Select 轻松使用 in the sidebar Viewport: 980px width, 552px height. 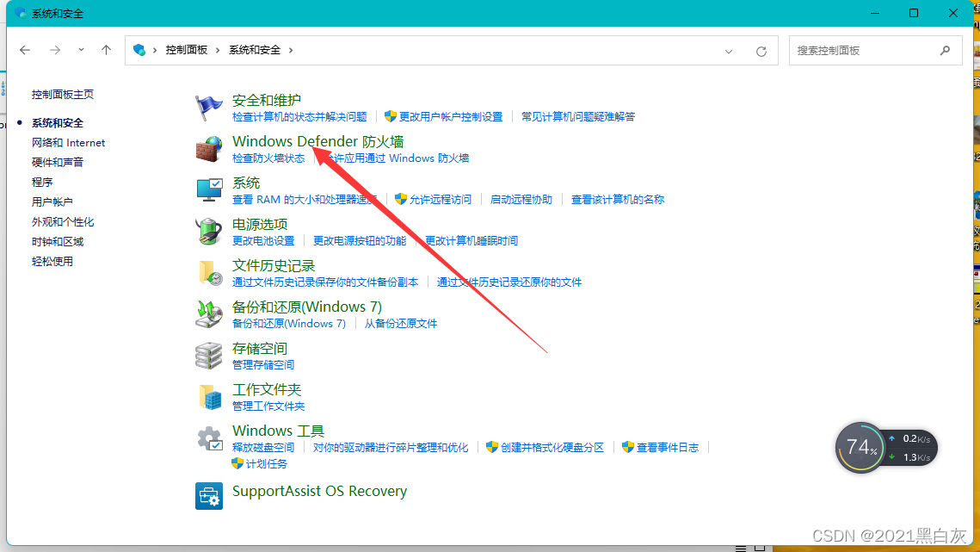point(52,262)
